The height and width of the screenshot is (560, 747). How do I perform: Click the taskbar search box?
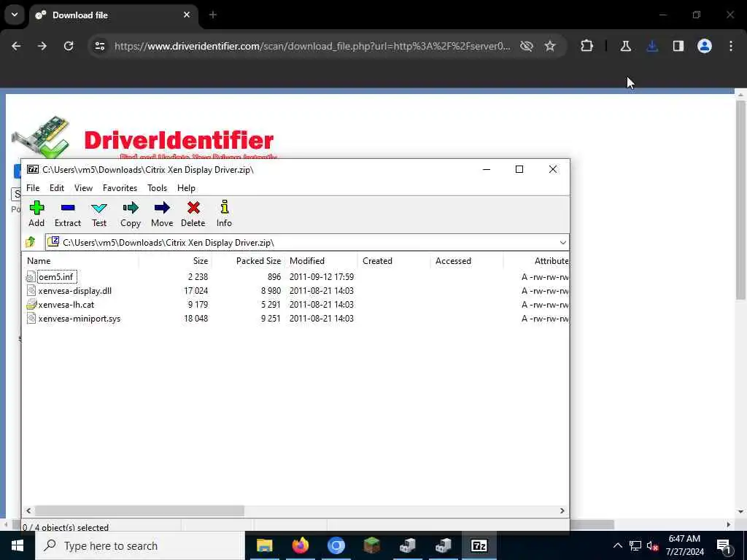coord(139,545)
